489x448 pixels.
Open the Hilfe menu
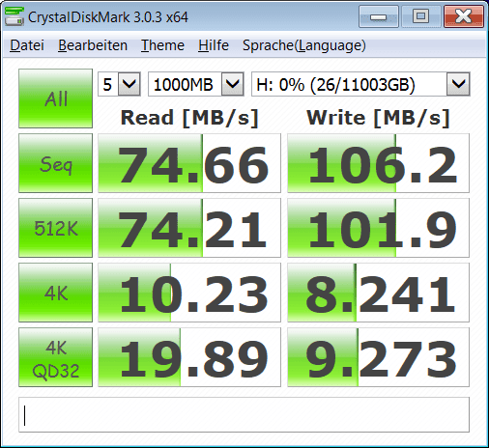(x=214, y=45)
